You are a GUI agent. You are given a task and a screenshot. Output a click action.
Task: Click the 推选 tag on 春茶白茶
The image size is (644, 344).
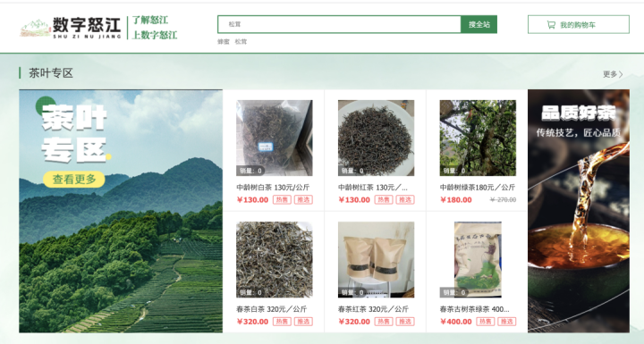pyautogui.click(x=303, y=322)
